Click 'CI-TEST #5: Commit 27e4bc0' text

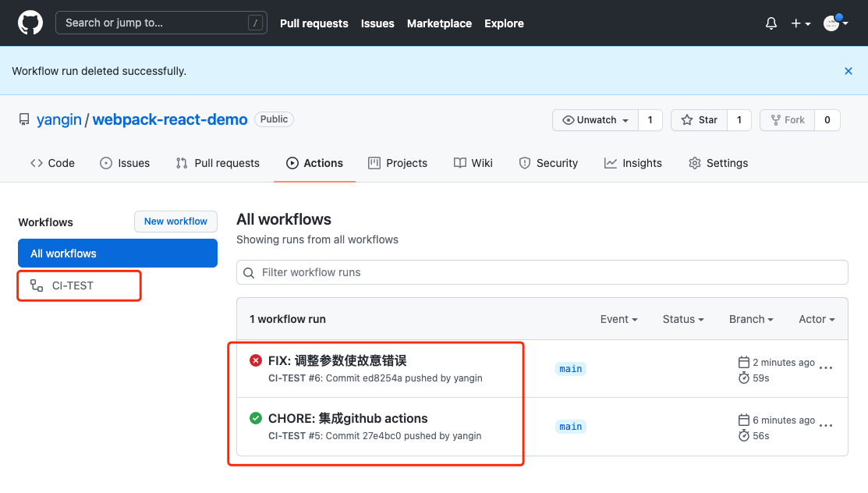335,435
